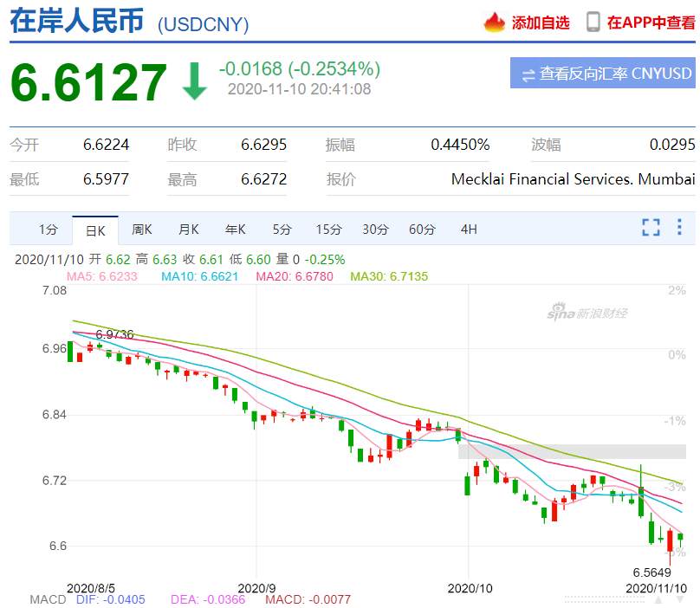
Task: Click the green down arrow indicator
Action: point(194,81)
